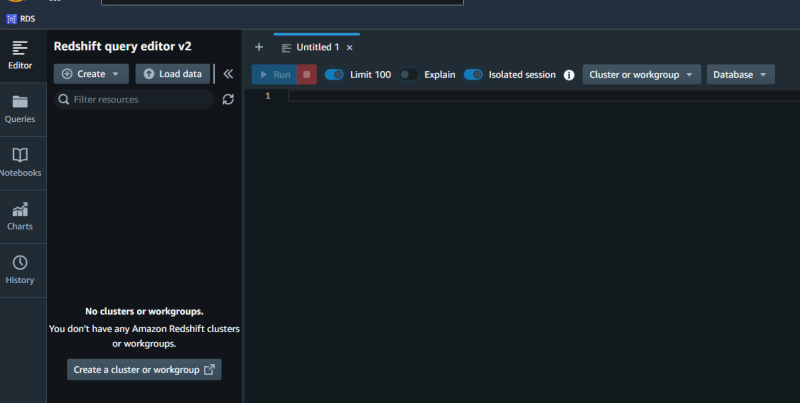Open query History in sidebar
800x403 pixels.
pyautogui.click(x=20, y=270)
